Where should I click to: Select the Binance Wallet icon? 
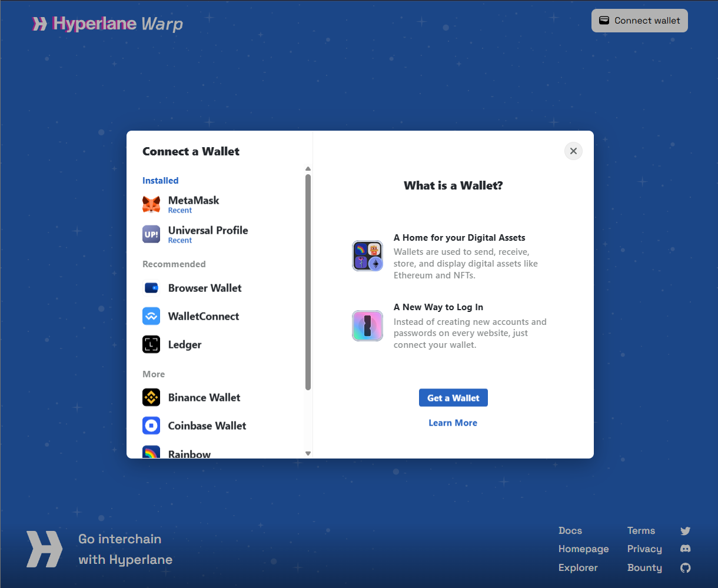(151, 397)
